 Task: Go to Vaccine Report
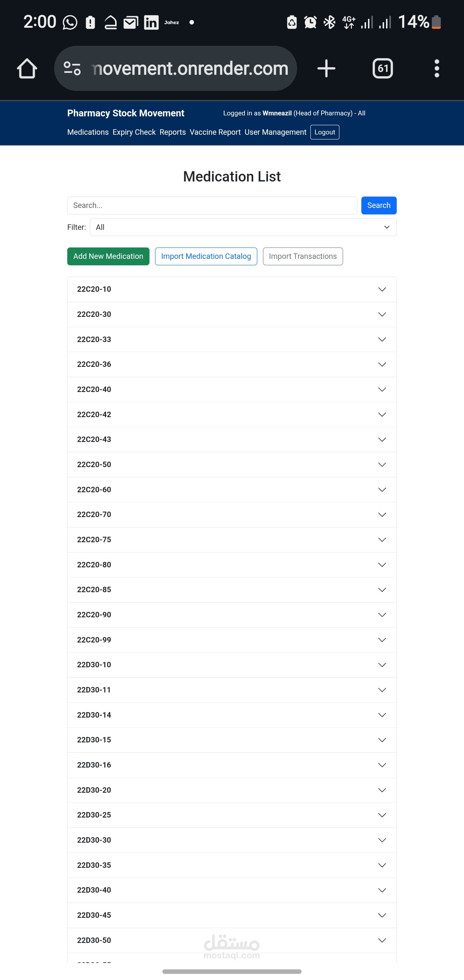(215, 132)
